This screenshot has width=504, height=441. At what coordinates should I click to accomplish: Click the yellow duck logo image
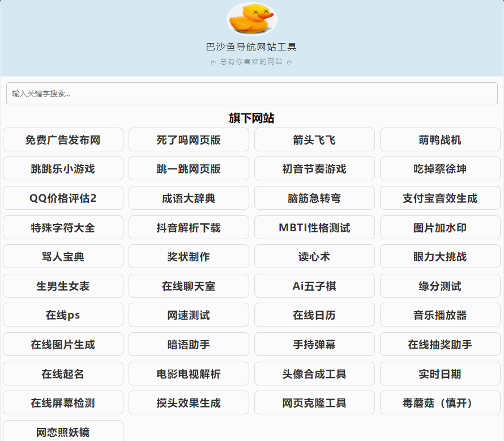(x=252, y=19)
